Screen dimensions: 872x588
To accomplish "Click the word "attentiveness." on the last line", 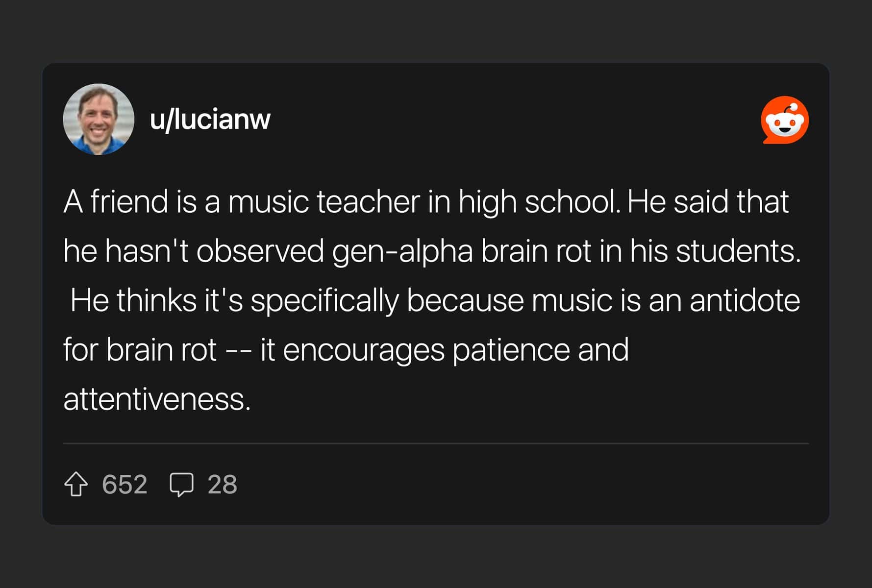I will point(157,399).
